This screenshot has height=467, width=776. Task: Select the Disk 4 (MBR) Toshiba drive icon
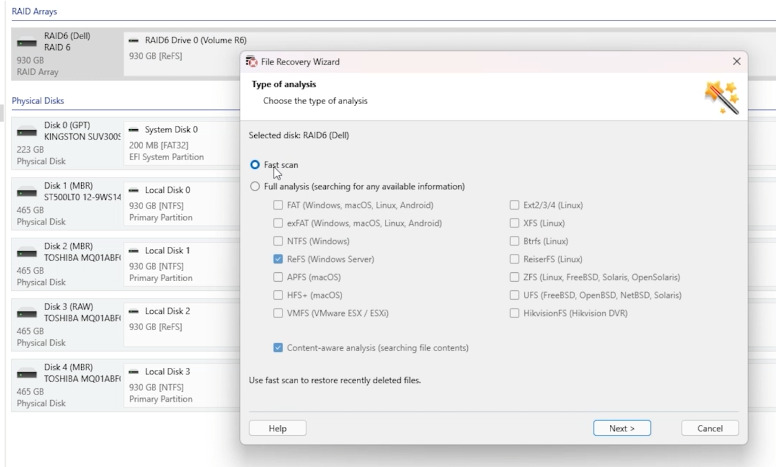(27, 374)
